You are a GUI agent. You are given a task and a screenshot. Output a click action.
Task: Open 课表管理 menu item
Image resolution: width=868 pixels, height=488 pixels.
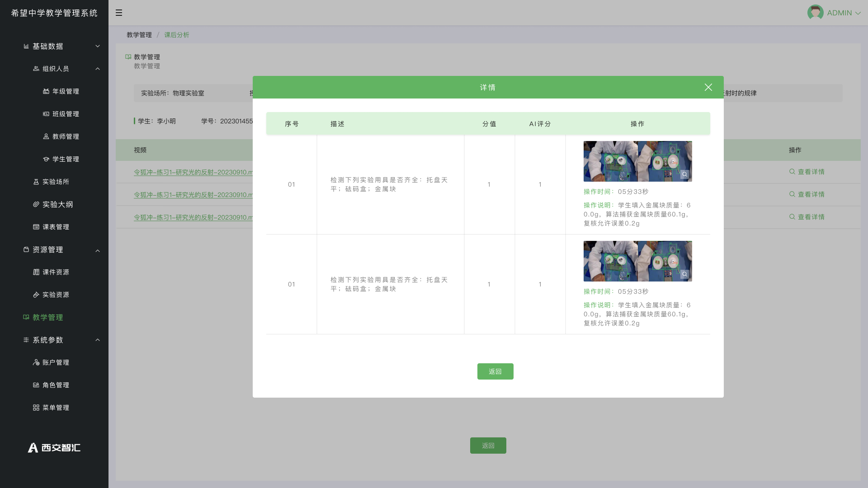pyautogui.click(x=56, y=227)
